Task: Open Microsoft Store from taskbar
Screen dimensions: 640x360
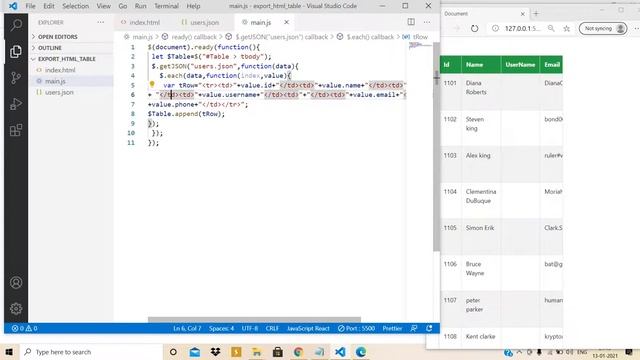Action: pos(278,352)
